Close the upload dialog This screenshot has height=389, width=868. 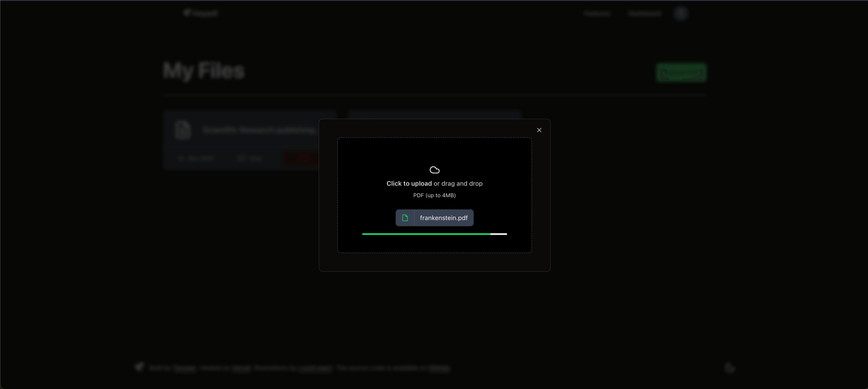tap(539, 130)
